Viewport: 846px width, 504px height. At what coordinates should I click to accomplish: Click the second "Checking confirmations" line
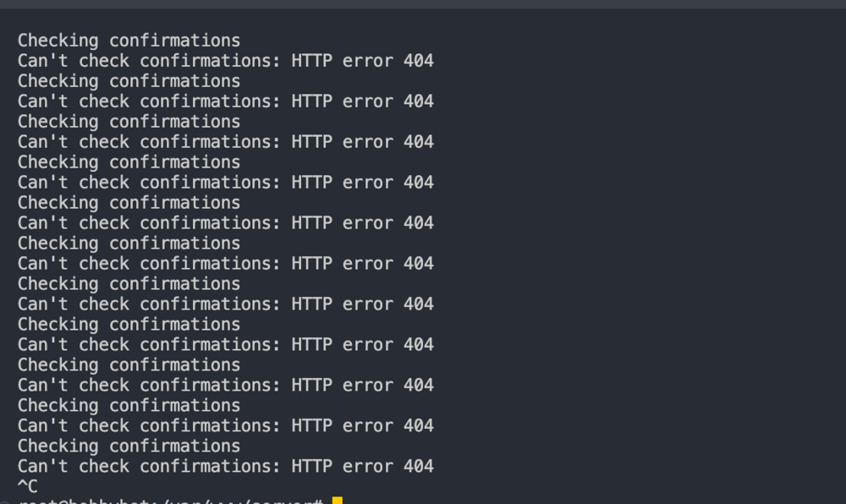[x=129, y=81]
